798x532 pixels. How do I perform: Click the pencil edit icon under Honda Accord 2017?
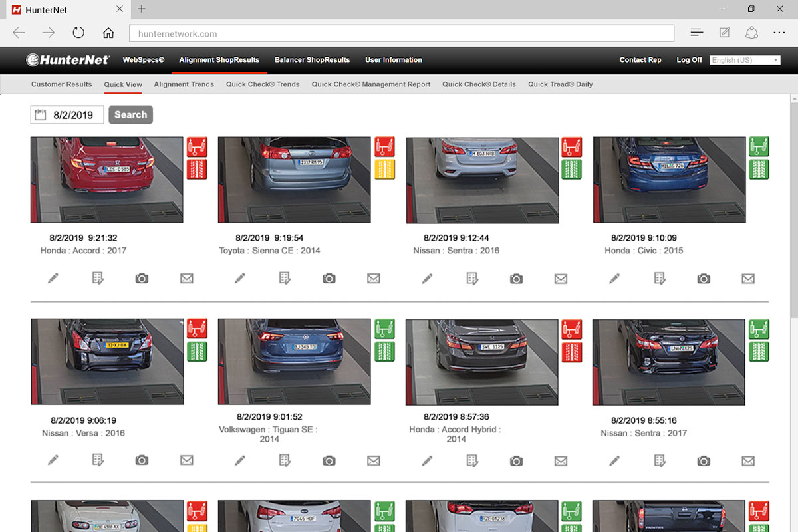[53, 279]
